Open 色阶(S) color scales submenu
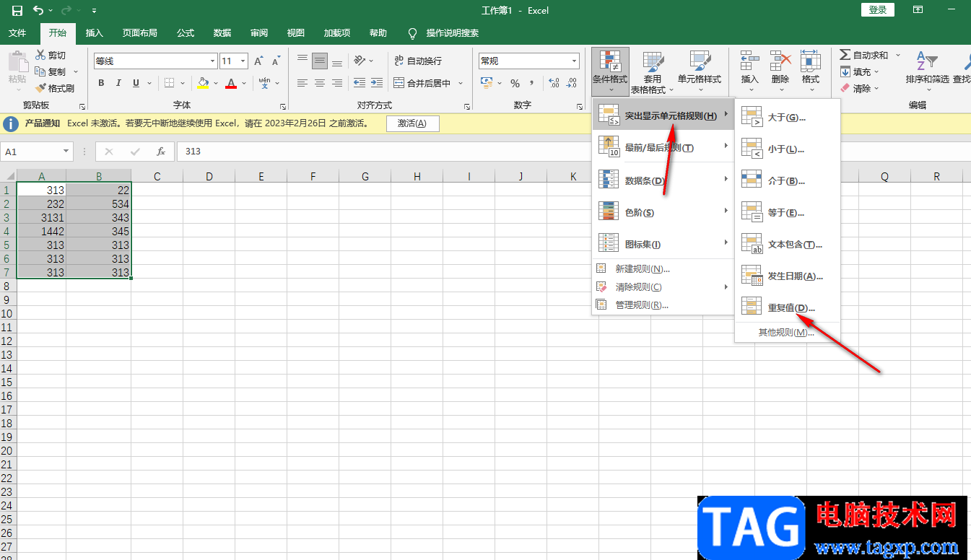 (x=663, y=212)
